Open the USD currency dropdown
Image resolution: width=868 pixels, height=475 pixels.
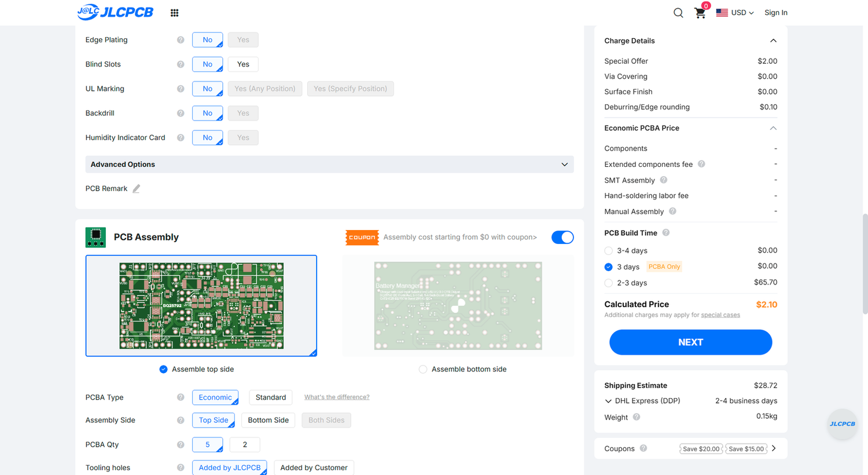point(742,13)
